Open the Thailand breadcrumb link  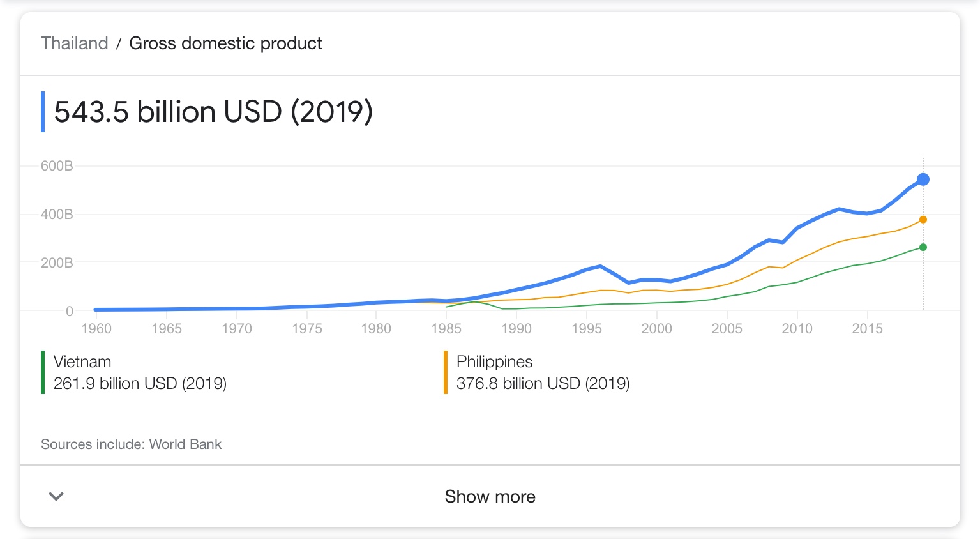click(x=75, y=43)
